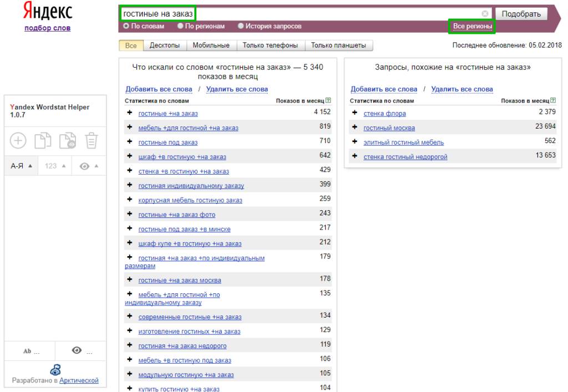The image size is (568, 392).
Task: Clear the search field with the X icon
Action: [x=485, y=14]
